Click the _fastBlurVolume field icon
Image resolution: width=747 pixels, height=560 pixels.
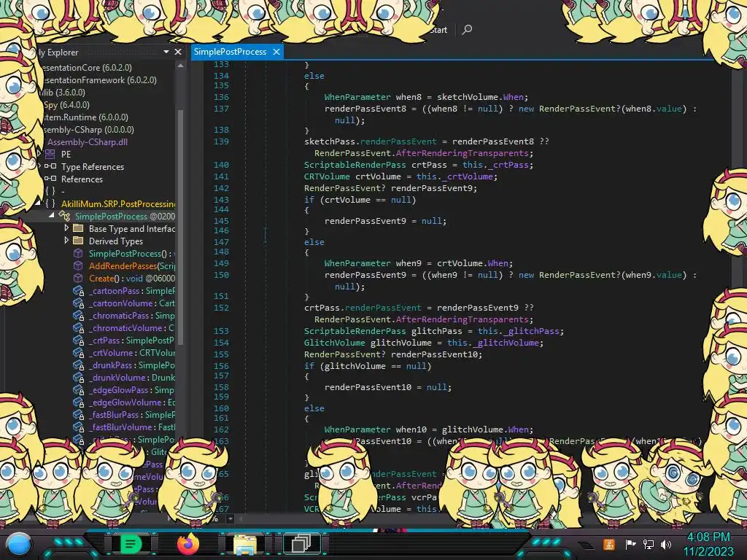tap(79, 427)
